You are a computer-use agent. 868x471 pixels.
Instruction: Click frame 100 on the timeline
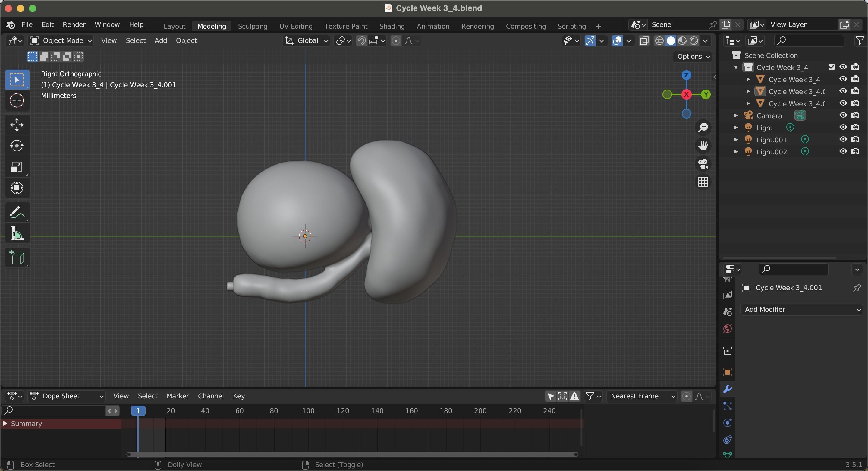click(308, 411)
